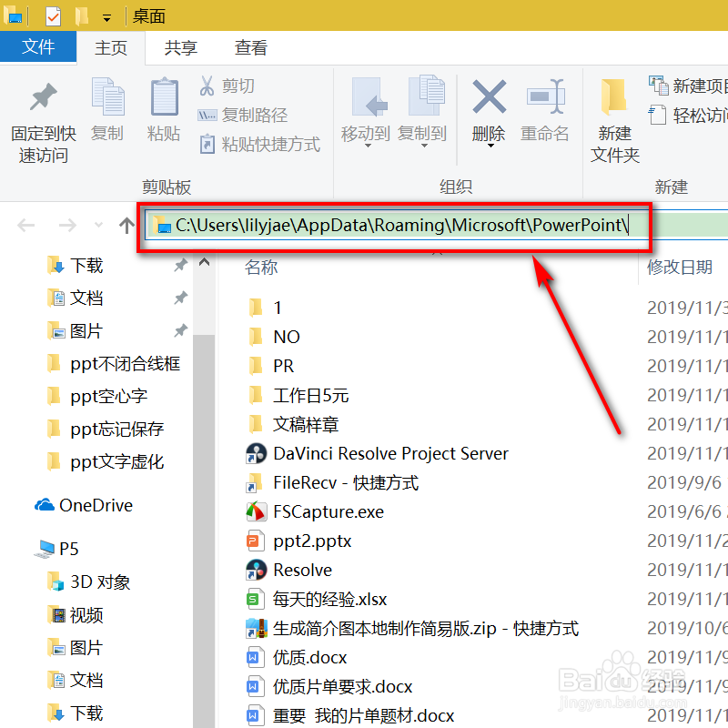Select the 工作日5元 folder
Viewport: 728px width, 728px height.
[x=298, y=395]
